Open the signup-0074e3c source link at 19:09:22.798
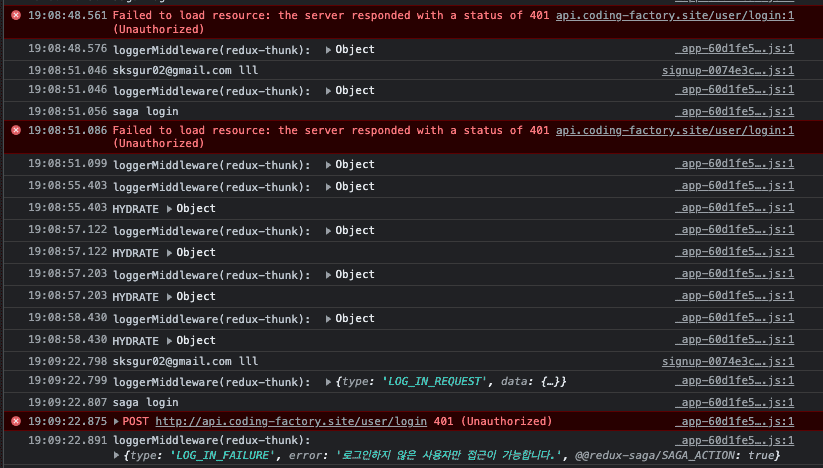The height and width of the screenshot is (468, 823). (x=728, y=361)
